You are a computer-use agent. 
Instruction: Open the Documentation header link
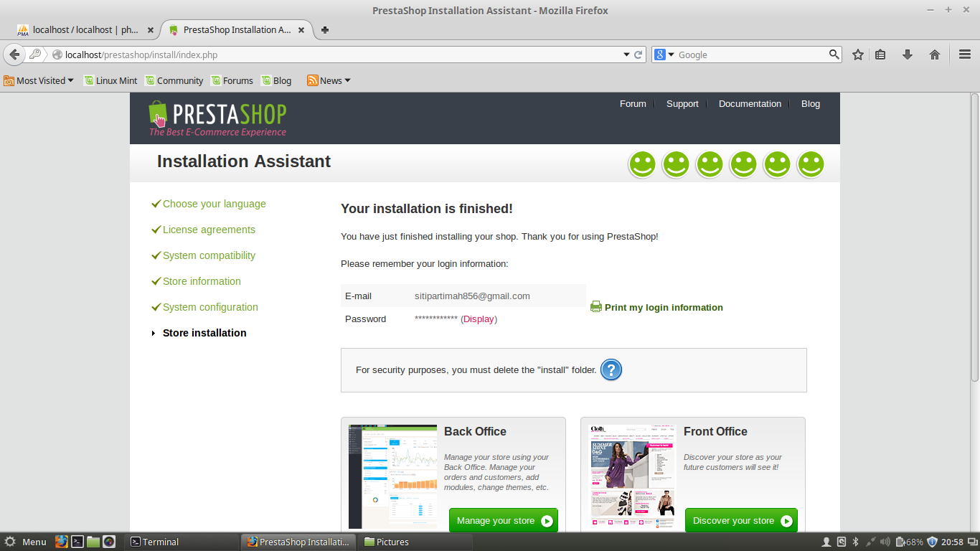click(750, 104)
